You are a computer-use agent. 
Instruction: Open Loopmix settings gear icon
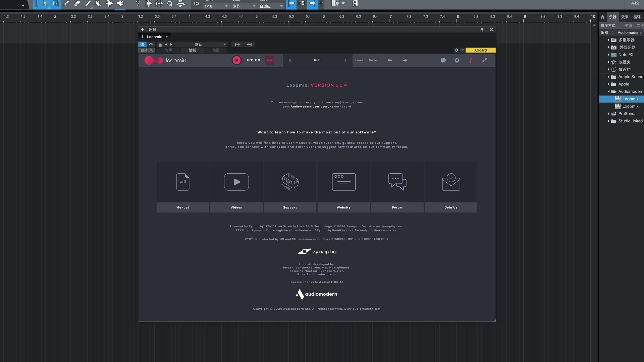coord(457,60)
